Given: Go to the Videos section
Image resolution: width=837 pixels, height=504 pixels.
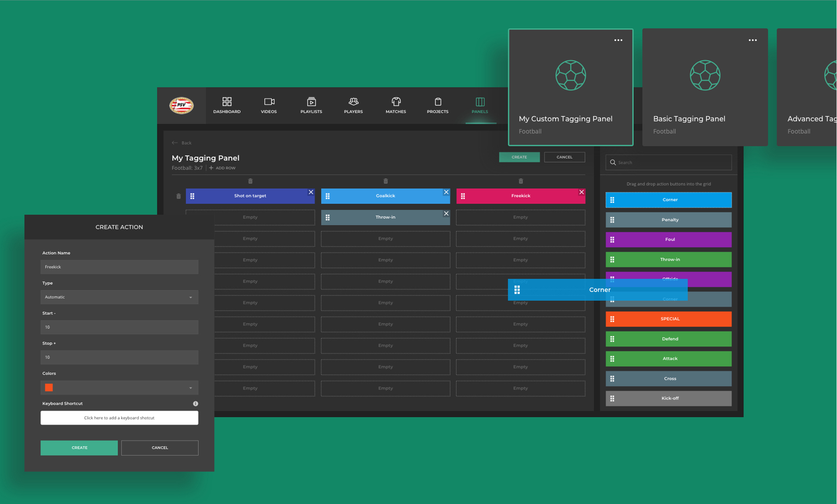Looking at the screenshot, I should (269, 105).
